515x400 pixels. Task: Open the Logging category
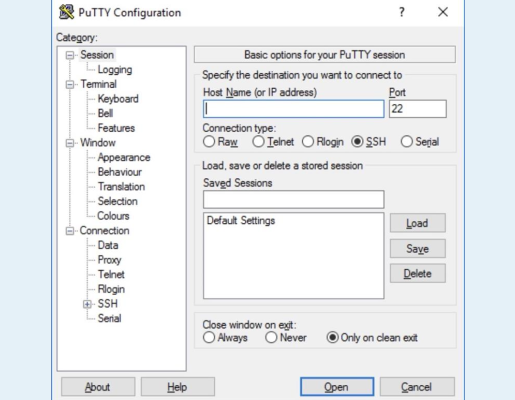pyautogui.click(x=115, y=70)
